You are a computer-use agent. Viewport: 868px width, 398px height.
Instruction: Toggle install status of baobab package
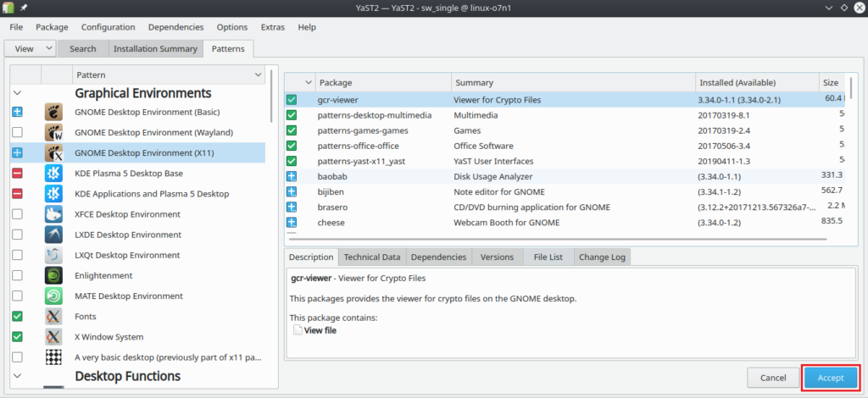pos(292,177)
